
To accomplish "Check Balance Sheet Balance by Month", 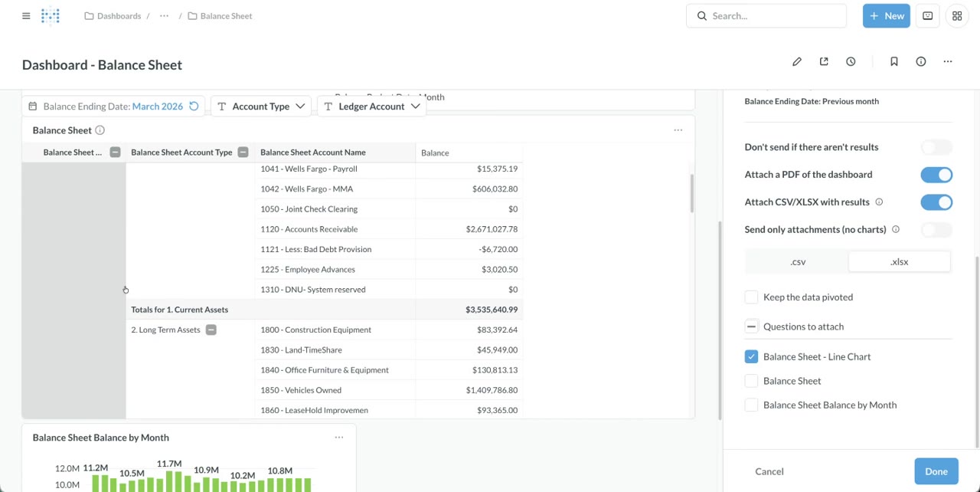I will point(751,405).
